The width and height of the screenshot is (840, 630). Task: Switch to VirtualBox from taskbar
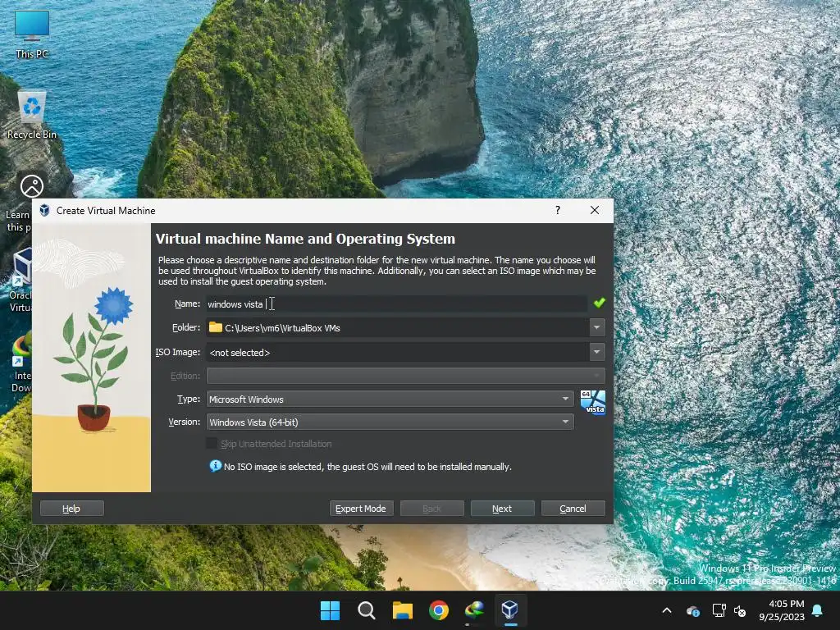[510, 610]
